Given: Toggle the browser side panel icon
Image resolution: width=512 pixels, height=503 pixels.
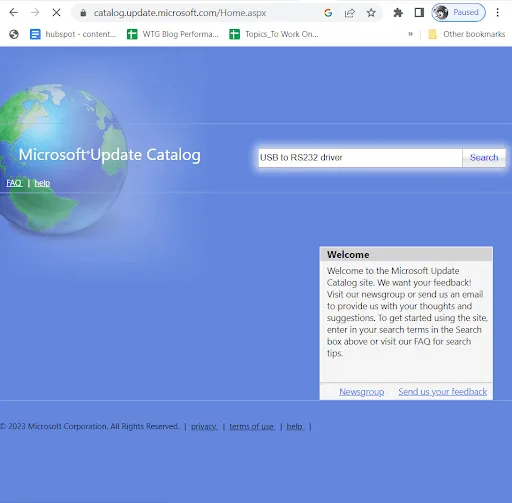Looking at the screenshot, I should pyautogui.click(x=419, y=13).
